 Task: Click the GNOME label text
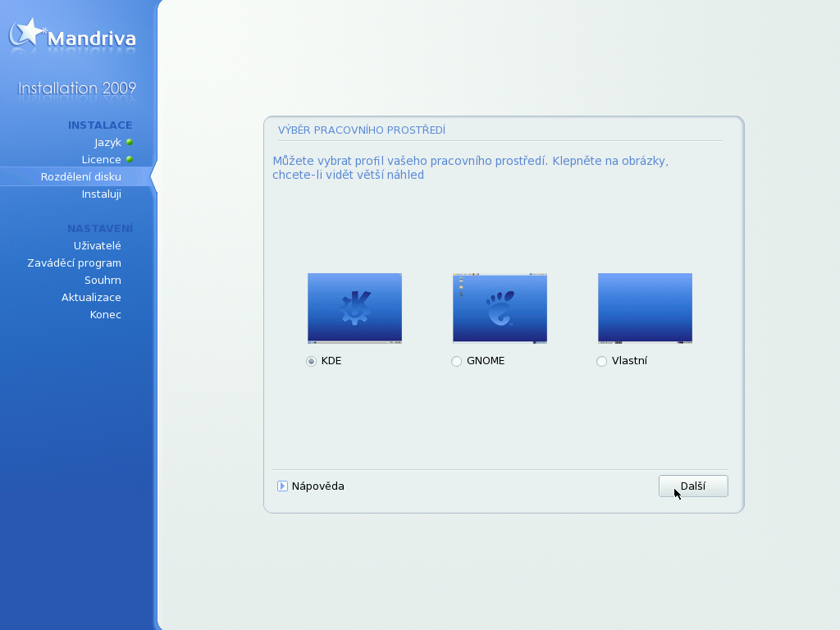click(486, 361)
